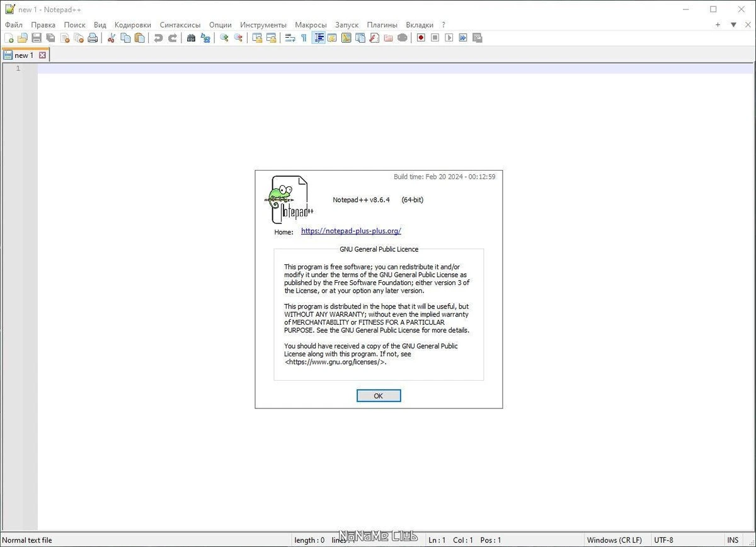The height and width of the screenshot is (547, 756).
Task: Open the Поиск menu
Action: coord(75,25)
